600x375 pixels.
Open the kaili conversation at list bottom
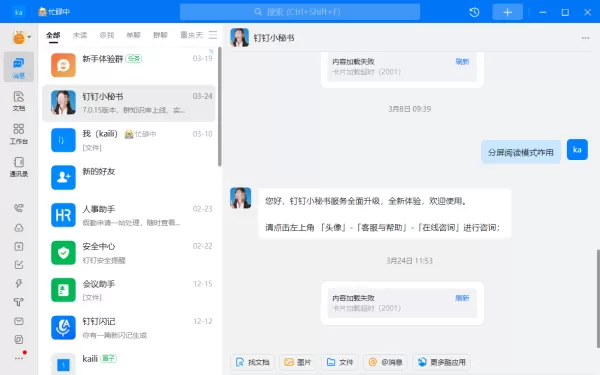pyautogui.click(x=129, y=362)
